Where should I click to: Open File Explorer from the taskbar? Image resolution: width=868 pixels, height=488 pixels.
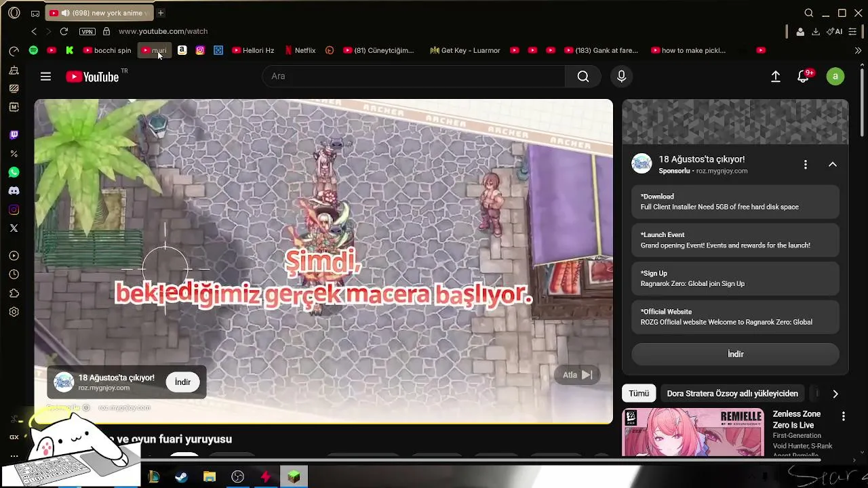coord(210,477)
